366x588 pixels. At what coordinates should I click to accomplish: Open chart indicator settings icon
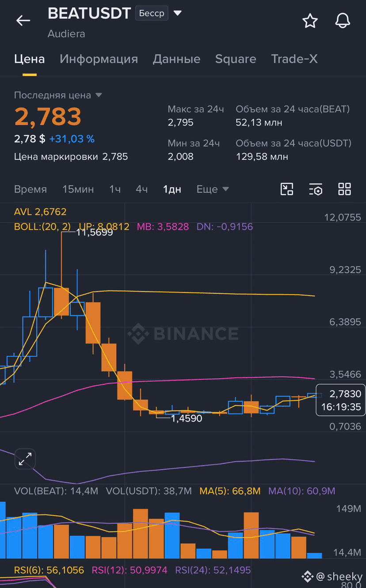[316, 189]
